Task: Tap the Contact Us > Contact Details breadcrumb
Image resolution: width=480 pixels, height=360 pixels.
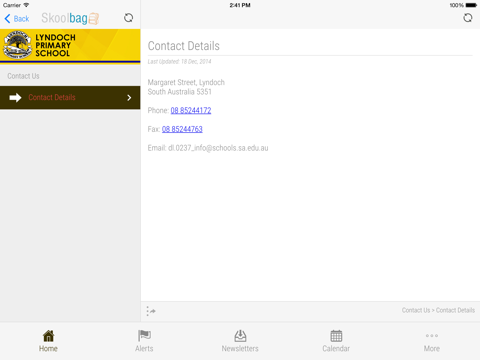Action: 438,310
